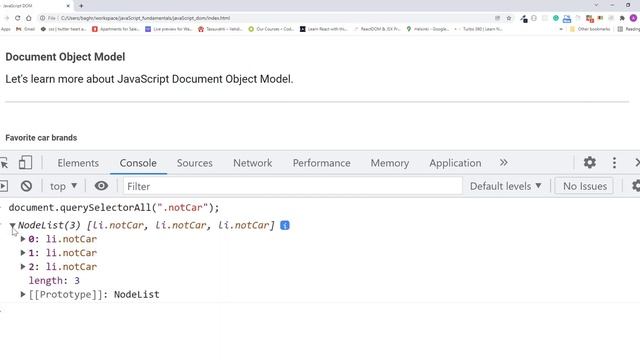
Task: Toggle the console sidebar icon
Action: tap(4, 186)
